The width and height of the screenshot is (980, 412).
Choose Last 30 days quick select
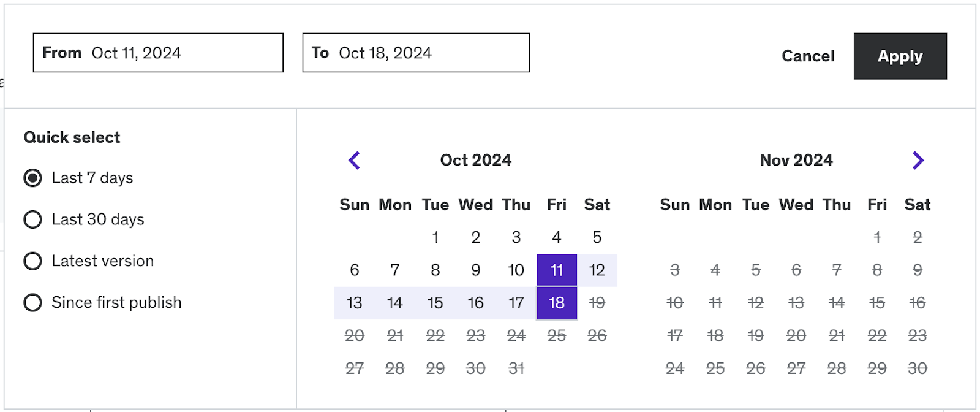pos(33,219)
